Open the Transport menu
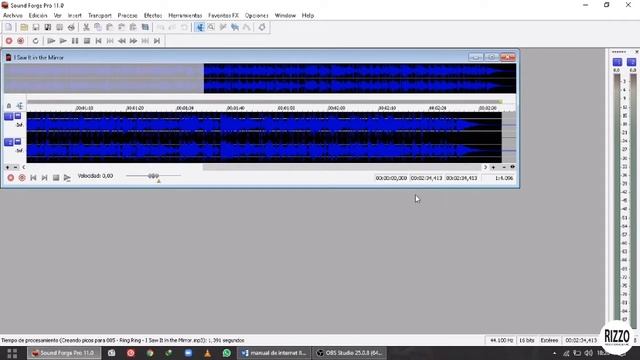 coord(100,16)
